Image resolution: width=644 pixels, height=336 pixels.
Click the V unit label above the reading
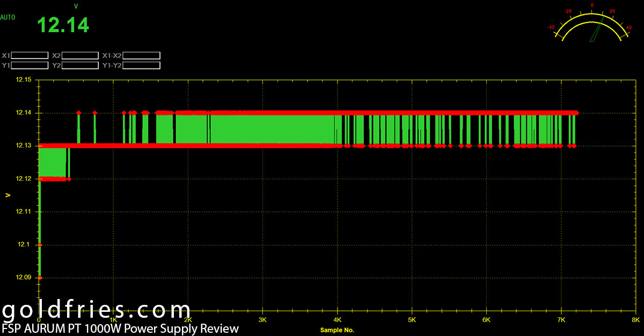[x=76, y=6]
